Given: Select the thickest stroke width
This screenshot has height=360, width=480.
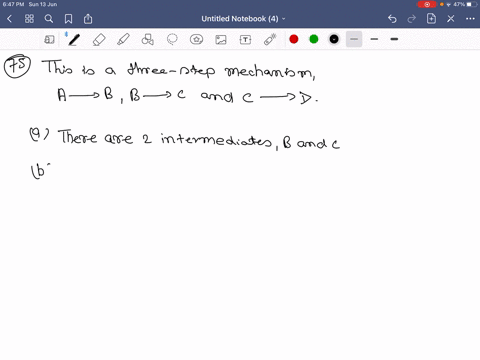Looking at the screenshot, I should tap(394, 39).
